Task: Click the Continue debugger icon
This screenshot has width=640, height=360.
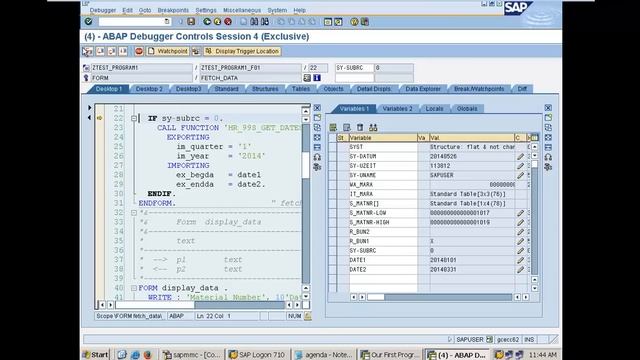Action: [x=123, y=51]
